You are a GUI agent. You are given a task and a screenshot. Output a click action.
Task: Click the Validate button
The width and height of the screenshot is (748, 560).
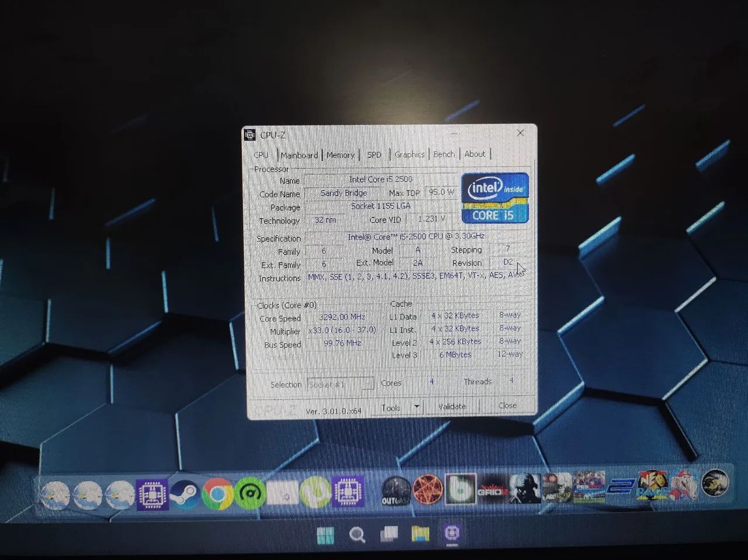(452, 406)
